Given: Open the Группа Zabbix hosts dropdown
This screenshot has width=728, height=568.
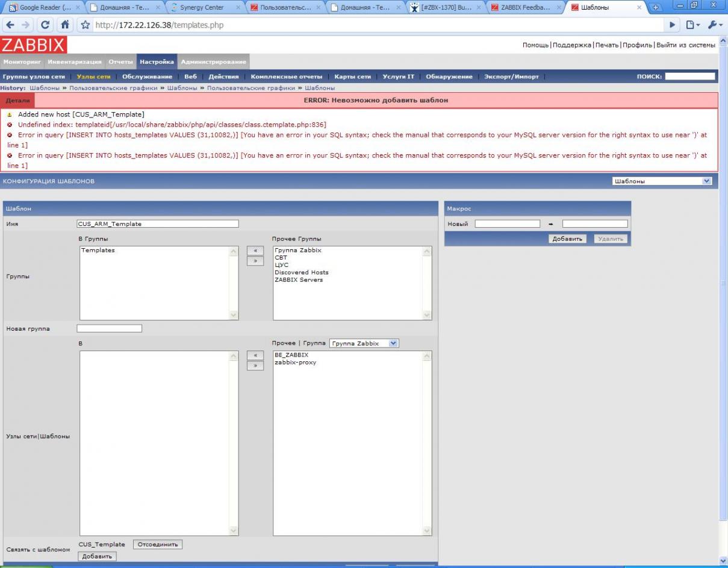Looking at the screenshot, I should (x=364, y=343).
